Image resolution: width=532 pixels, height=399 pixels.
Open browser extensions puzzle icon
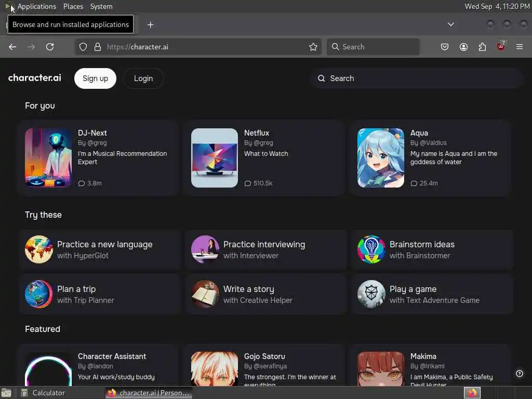pyautogui.click(x=482, y=47)
